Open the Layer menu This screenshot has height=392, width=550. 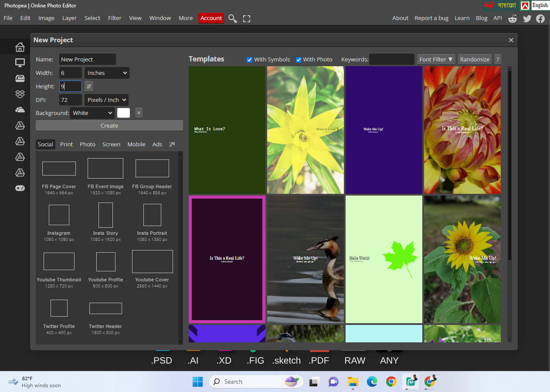69,18
